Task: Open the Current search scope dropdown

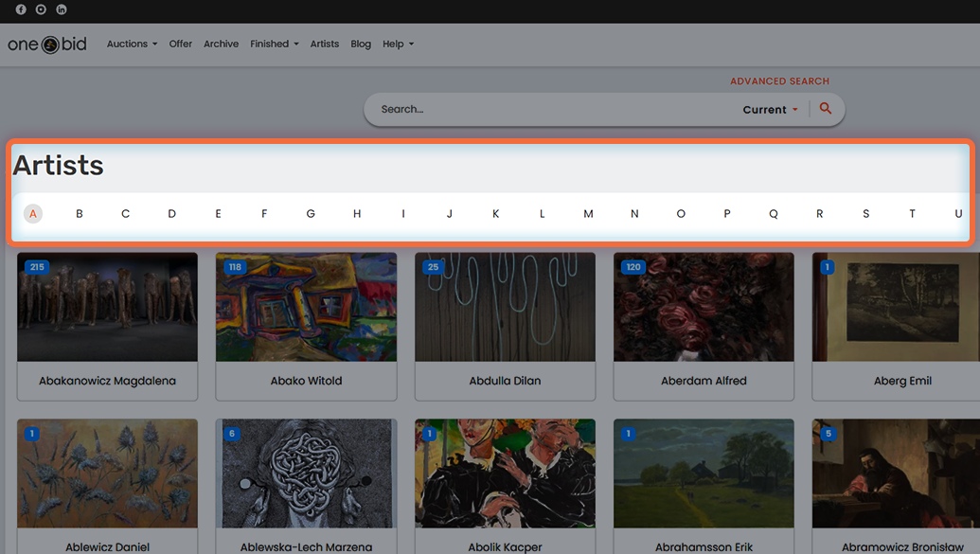Action: point(770,110)
